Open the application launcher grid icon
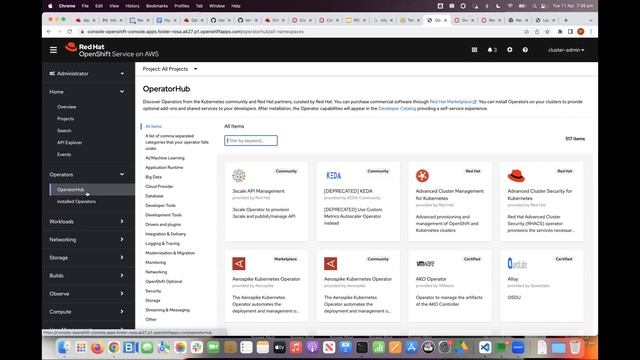This screenshot has width=640, height=360. tap(474, 50)
